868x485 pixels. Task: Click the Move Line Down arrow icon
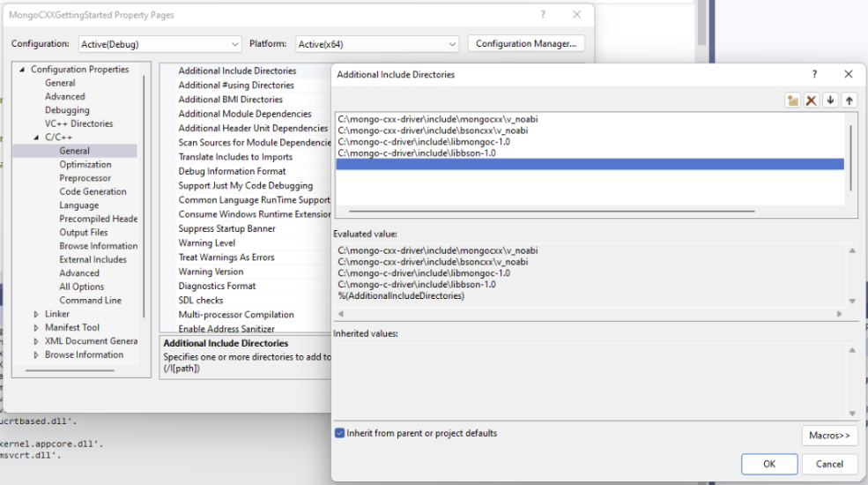[830, 101]
